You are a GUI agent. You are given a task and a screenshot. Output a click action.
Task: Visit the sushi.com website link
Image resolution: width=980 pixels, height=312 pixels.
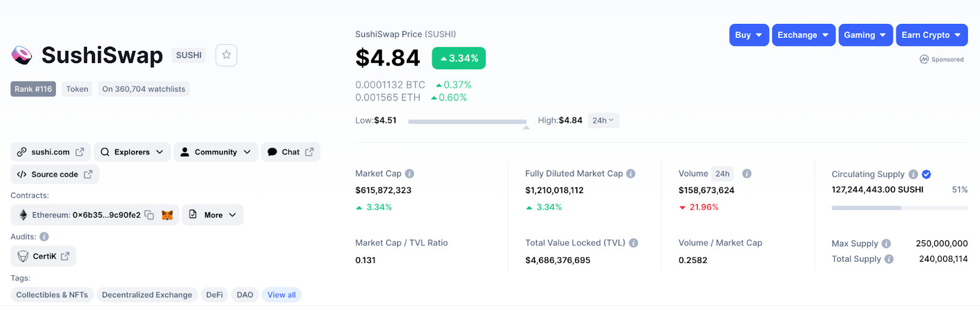tap(51, 152)
